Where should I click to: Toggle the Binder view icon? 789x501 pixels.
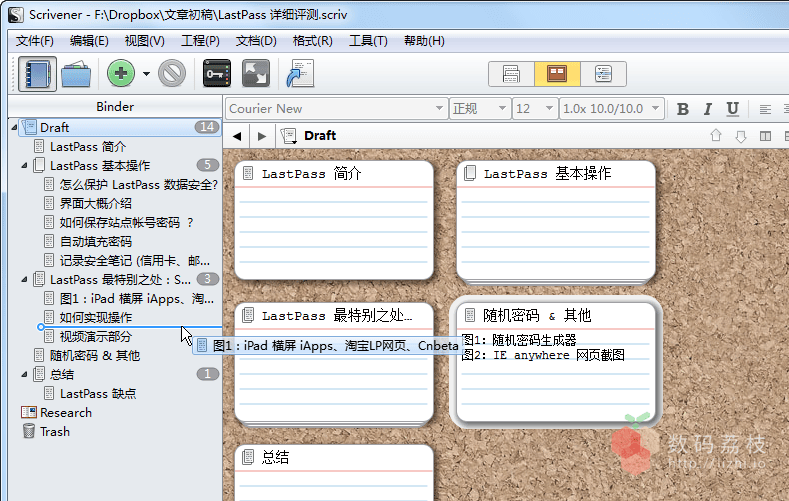coord(37,74)
